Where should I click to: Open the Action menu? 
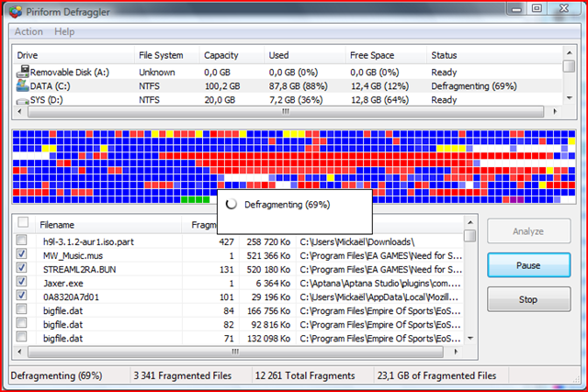(28, 31)
